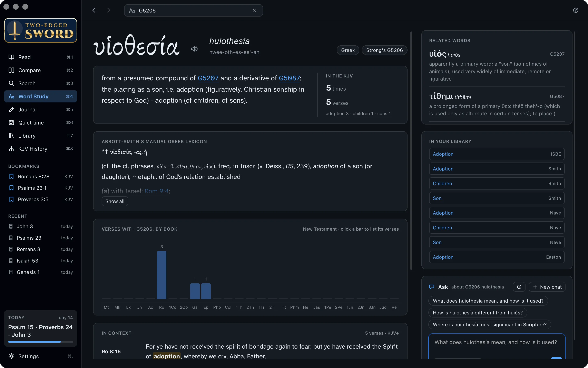Expand the lexicon with Show all
The width and height of the screenshot is (588, 368).
click(x=115, y=201)
